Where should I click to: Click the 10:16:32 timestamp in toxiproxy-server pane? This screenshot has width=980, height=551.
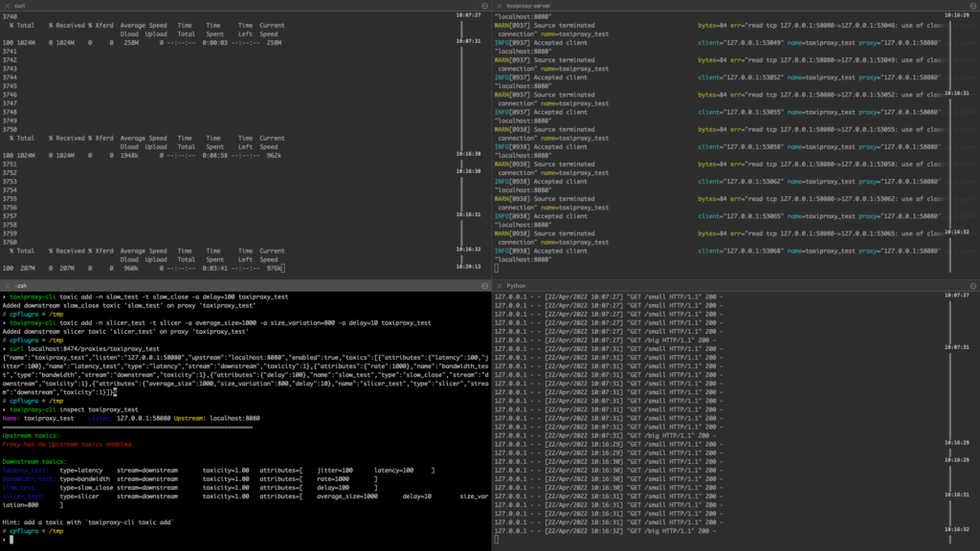(957, 231)
